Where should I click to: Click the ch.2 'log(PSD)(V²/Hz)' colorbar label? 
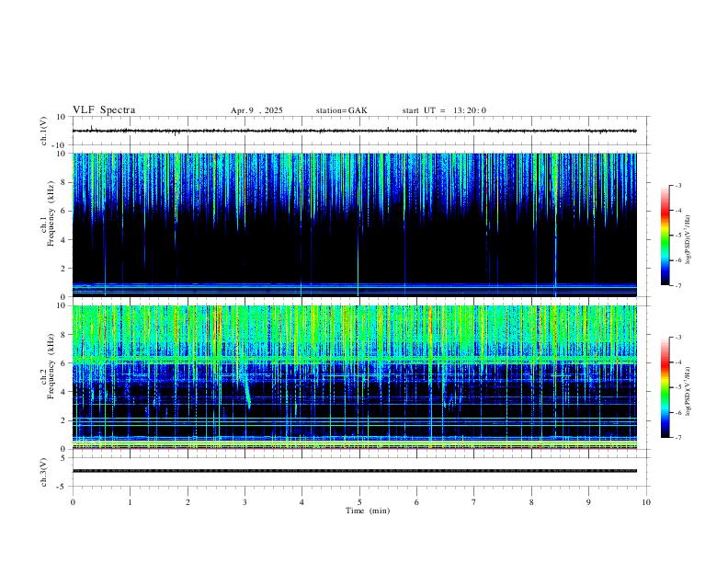(x=688, y=391)
